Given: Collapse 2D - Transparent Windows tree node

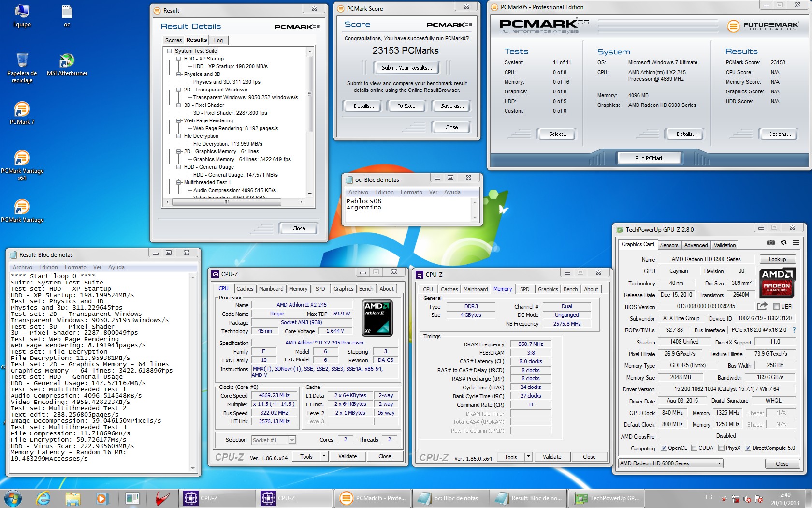Looking at the screenshot, I should click(x=179, y=90).
